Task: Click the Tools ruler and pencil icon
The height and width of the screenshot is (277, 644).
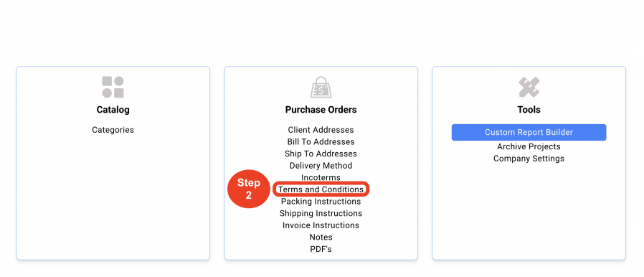Action: coord(529,87)
